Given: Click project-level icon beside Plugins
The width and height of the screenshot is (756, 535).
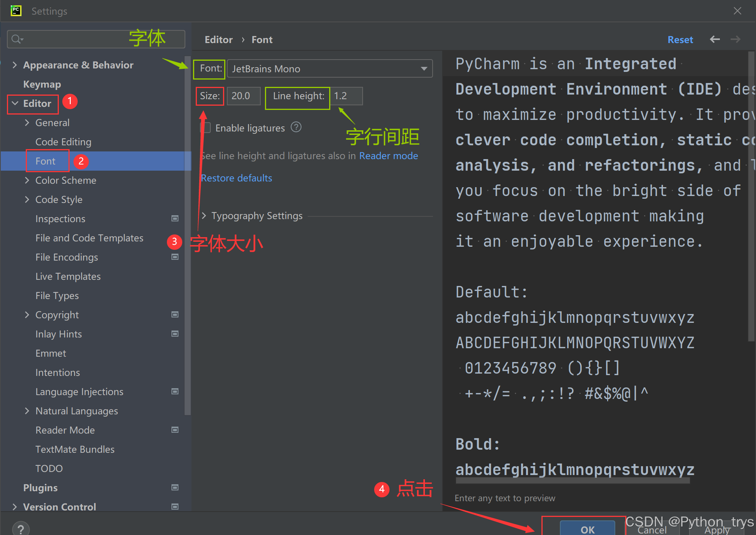Looking at the screenshot, I should 175,488.
